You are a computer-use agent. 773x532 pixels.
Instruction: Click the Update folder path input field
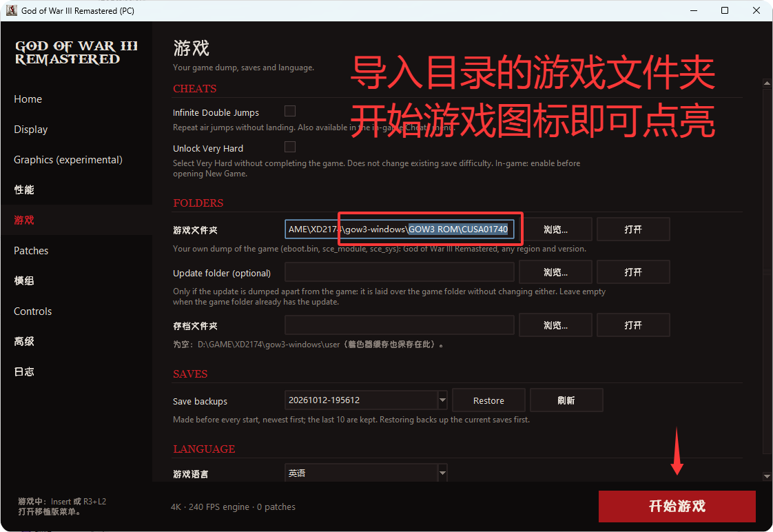400,272
